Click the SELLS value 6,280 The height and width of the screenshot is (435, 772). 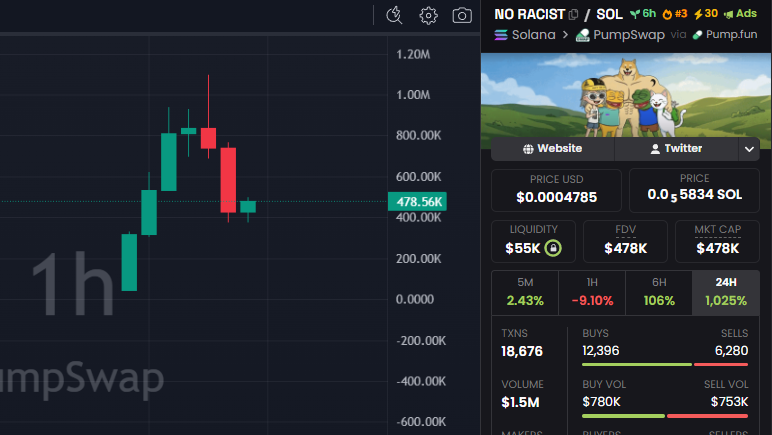click(731, 351)
